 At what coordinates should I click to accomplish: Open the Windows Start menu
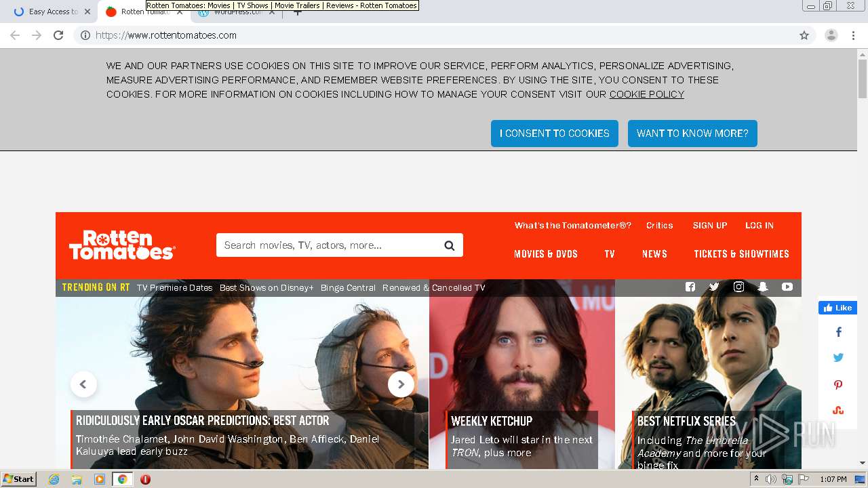pos(19,479)
